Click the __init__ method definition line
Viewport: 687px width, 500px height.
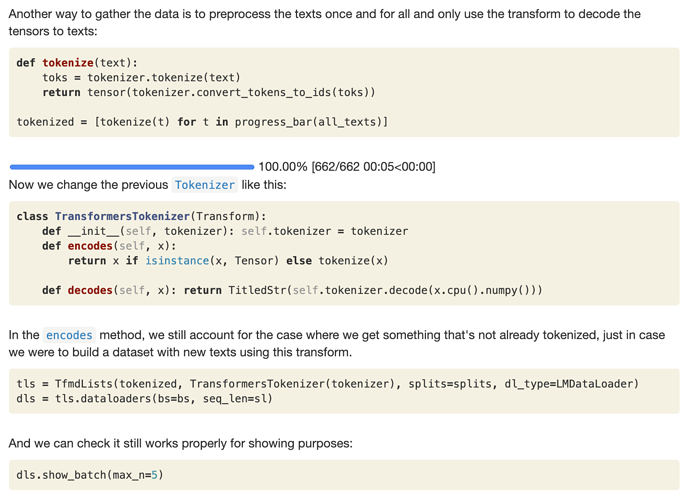pyautogui.click(x=224, y=231)
